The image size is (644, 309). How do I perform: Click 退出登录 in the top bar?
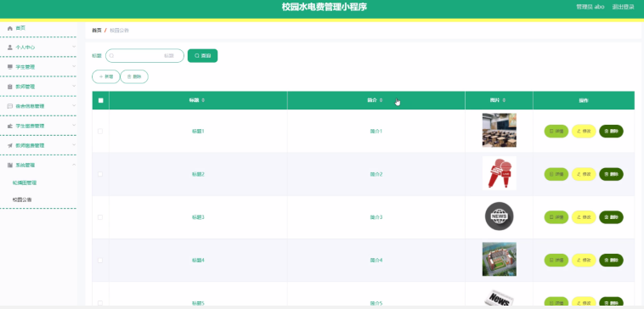(624, 7)
